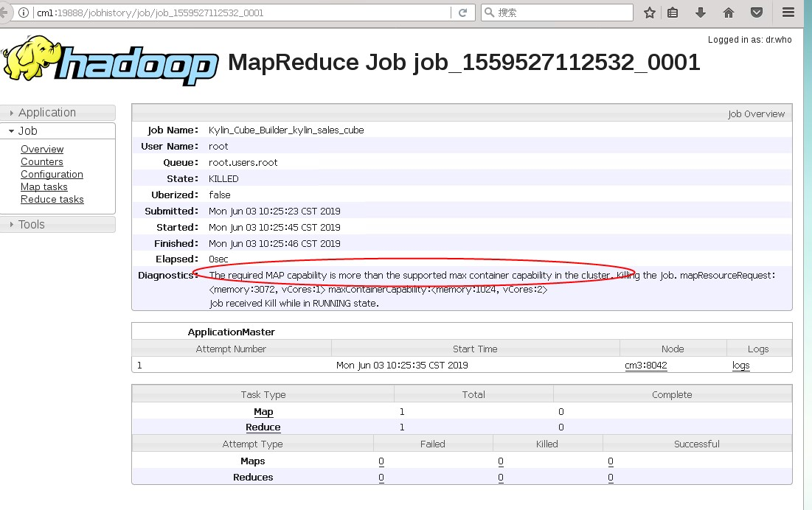This screenshot has width=812, height=510.
Task: Expand the Tools sidebar section
Action: pyautogui.click(x=58, y=224)
